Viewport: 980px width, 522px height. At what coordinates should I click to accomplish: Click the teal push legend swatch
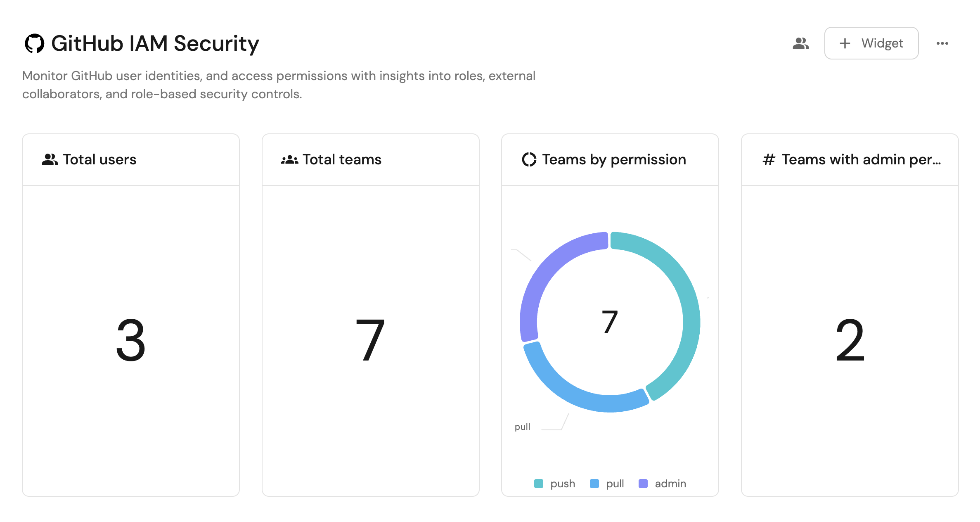[538, 484]
